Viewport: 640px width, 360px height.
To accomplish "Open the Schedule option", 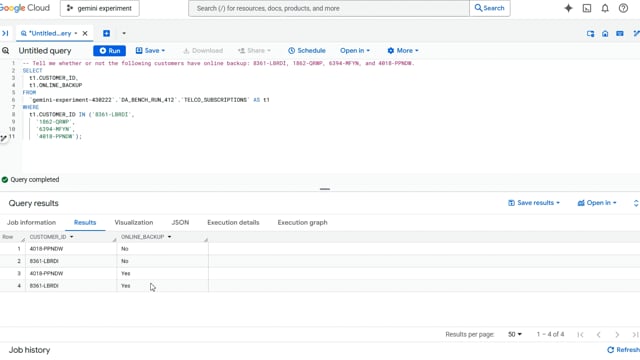I will [307, 51].
